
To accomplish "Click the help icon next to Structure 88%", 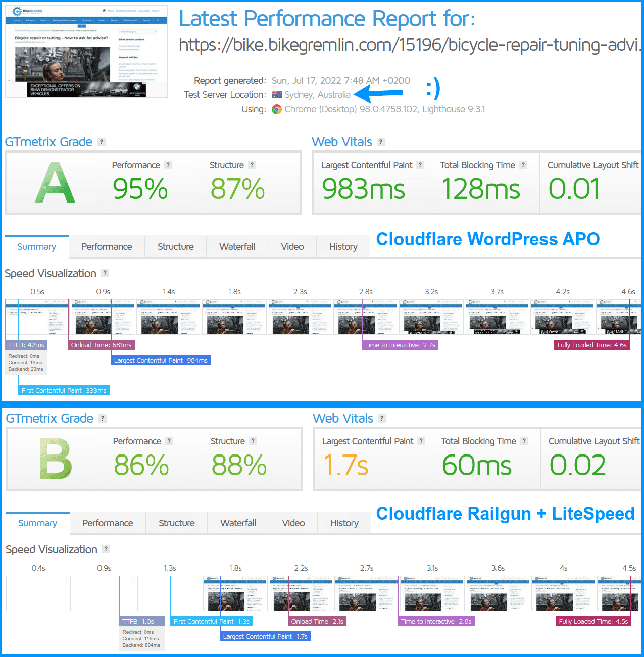I will (253, 441).
